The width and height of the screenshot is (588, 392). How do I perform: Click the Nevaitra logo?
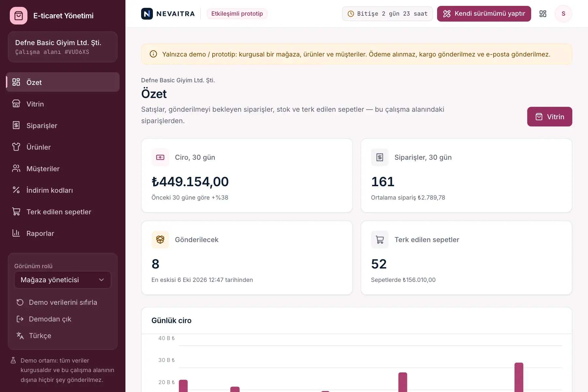tap(168, 14)
